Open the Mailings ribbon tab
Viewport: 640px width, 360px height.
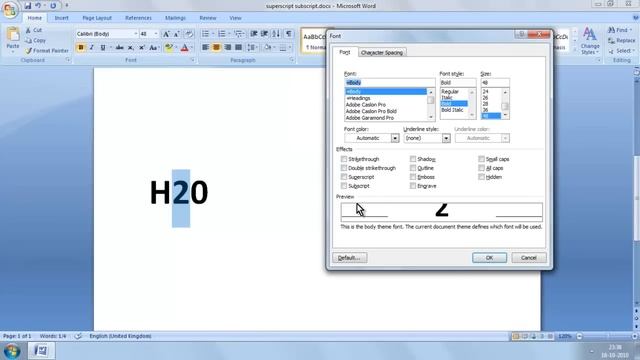tap(176, 18)
